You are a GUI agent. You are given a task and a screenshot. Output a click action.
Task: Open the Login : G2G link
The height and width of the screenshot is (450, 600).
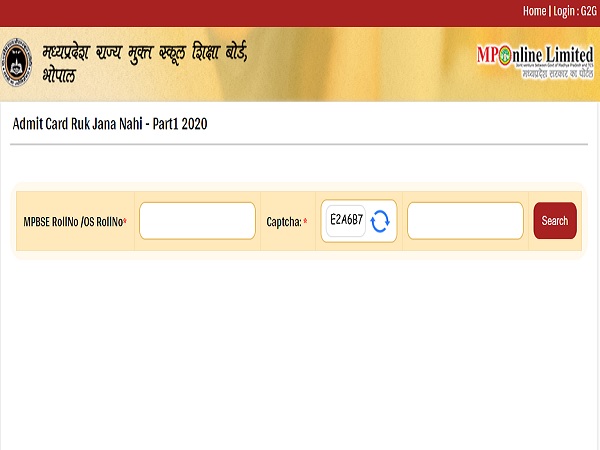coord(575,11)
